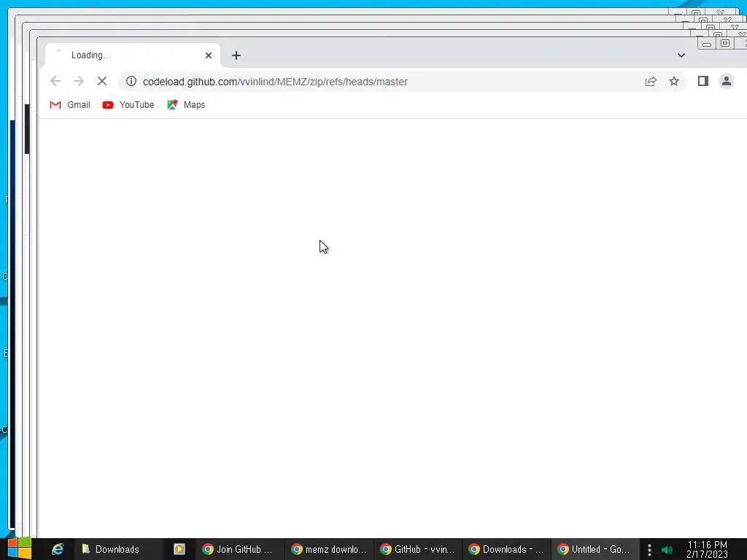Open the Chrome profile avatar menu

[726, 81]
